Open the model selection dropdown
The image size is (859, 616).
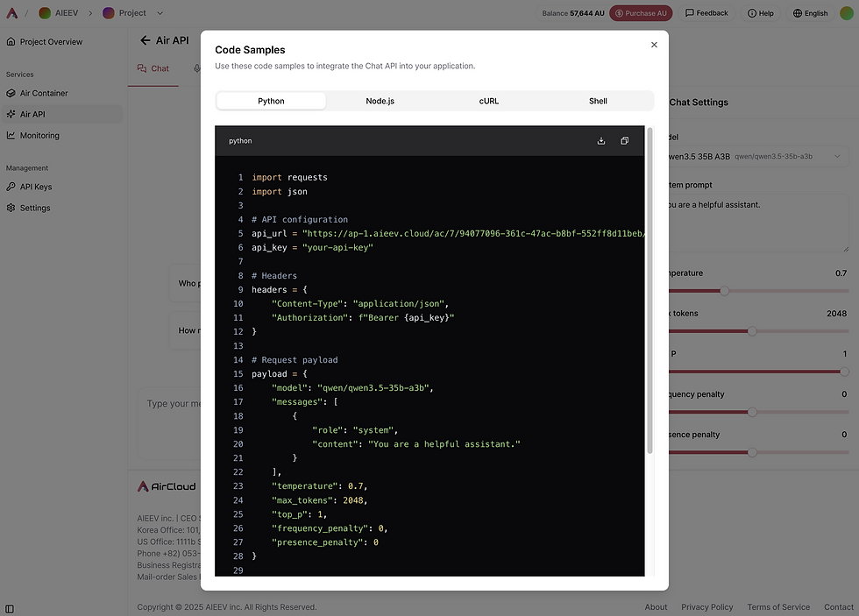758,156
